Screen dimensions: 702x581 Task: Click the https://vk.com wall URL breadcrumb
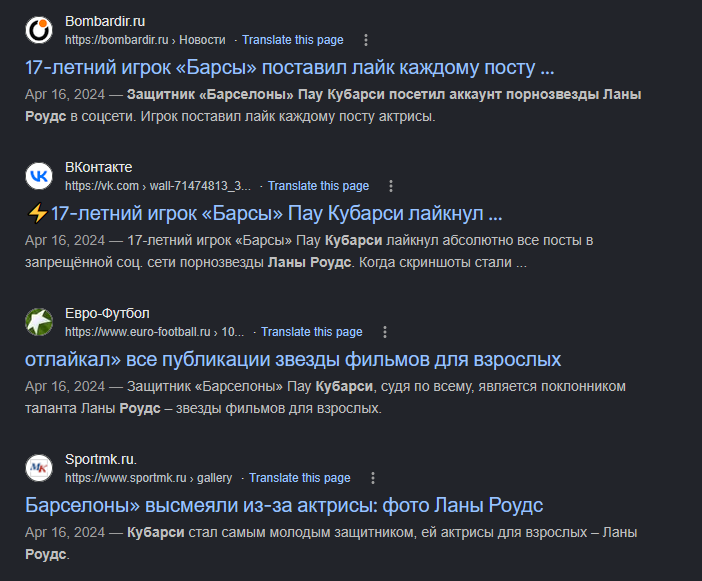coord(158,186)
